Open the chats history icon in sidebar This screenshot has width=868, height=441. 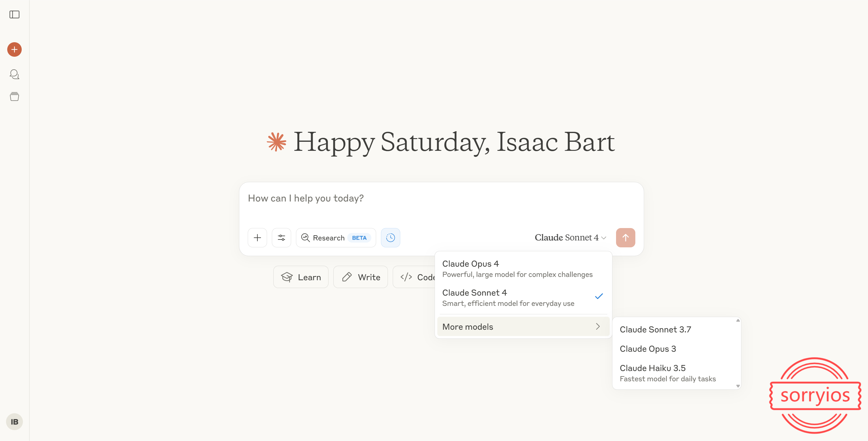click(14, 74)
